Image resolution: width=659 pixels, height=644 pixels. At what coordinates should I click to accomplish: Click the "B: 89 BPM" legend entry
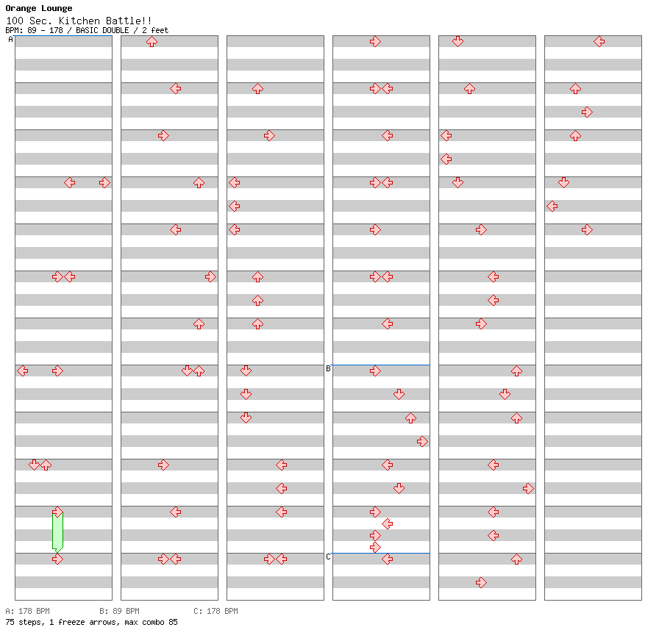119,611
